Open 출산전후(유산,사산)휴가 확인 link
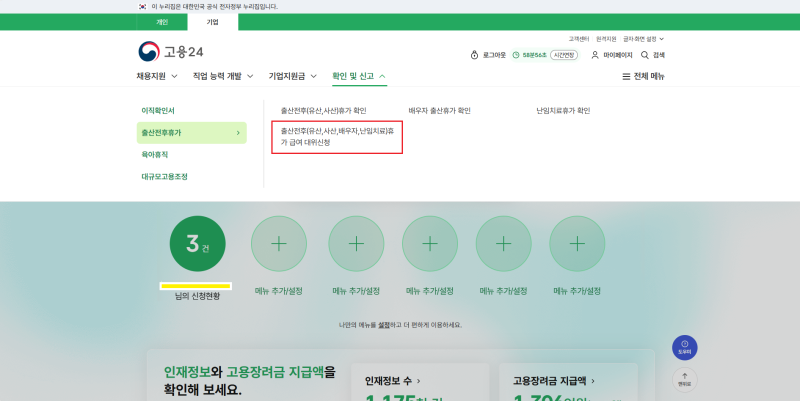Screen dimensions: 800x401 [x=323, y=111]
